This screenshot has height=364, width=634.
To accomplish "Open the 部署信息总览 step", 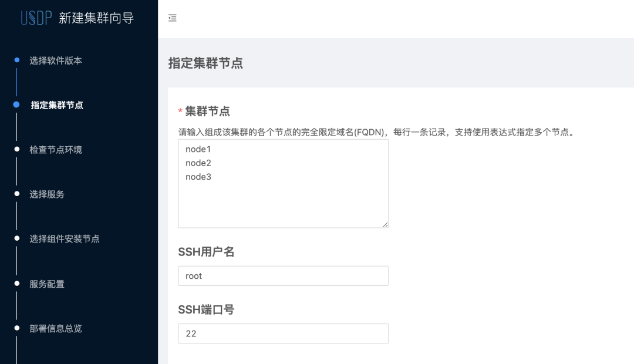I will (56, 329).
